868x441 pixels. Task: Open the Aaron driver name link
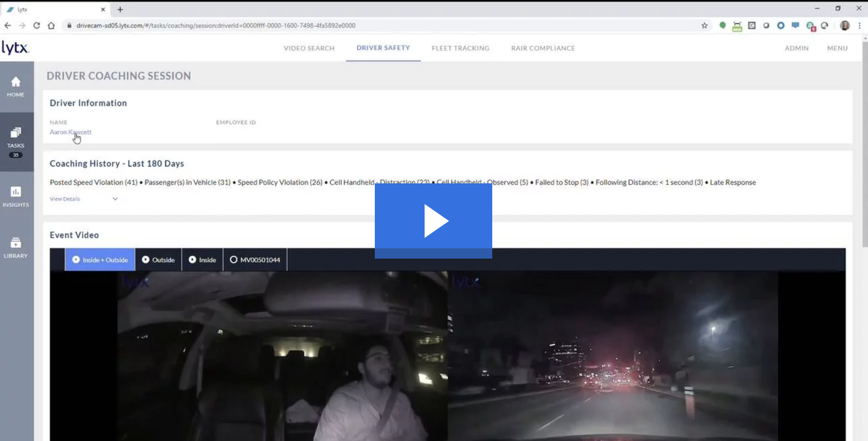(x=70, y=132)
